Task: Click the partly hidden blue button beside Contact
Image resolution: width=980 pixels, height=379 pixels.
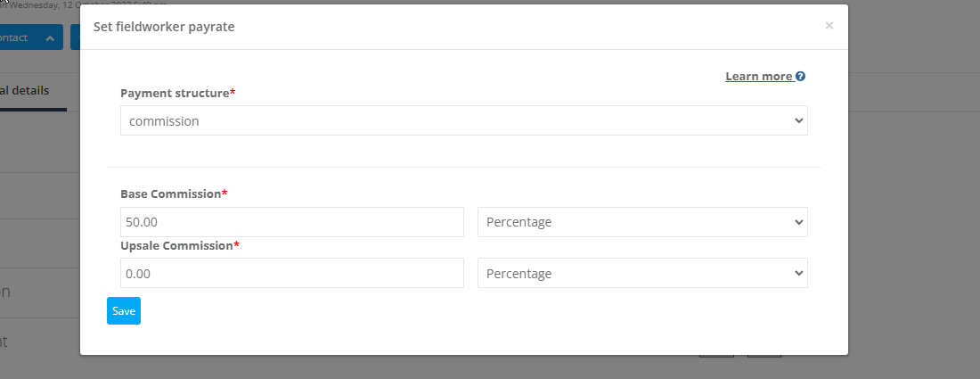Action: pyautogui.click(x=75, y=37)
